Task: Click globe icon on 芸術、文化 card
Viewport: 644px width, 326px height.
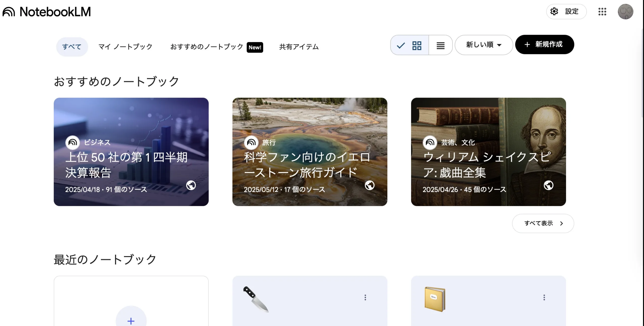Action: (x=548, y=185)
